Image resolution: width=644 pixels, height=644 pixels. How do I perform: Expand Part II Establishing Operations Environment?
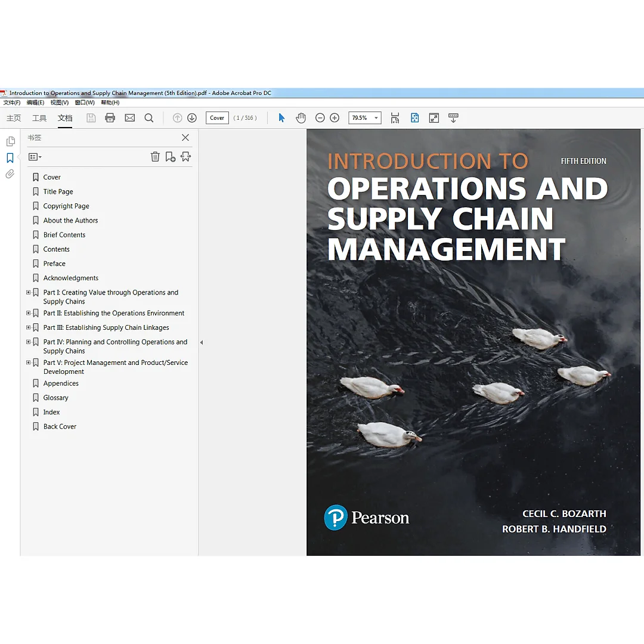[x=29, y=313]
